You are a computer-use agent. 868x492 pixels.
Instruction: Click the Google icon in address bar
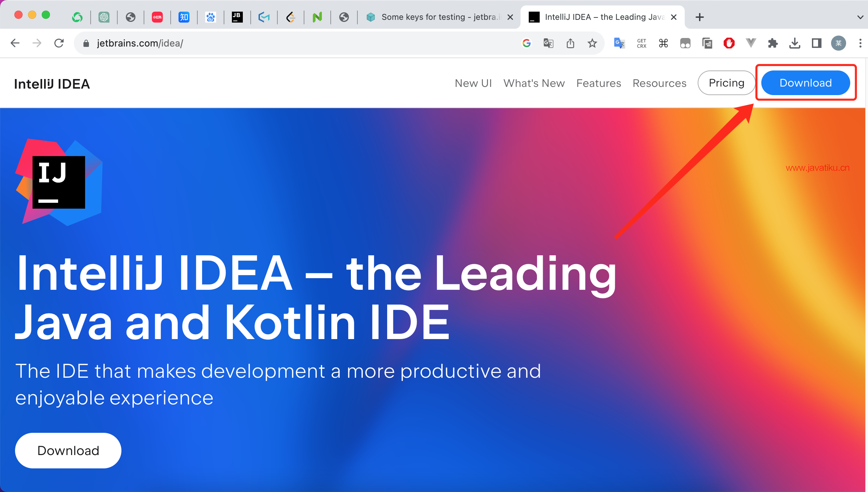527,43
